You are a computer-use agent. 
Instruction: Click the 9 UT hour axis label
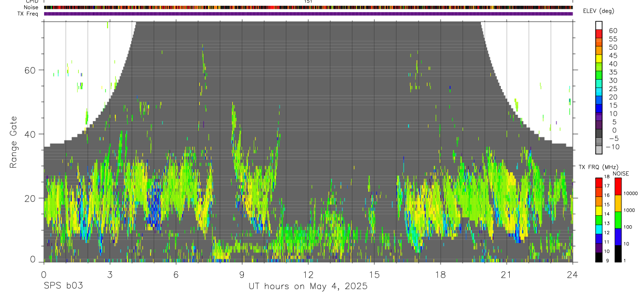point(242,275)
